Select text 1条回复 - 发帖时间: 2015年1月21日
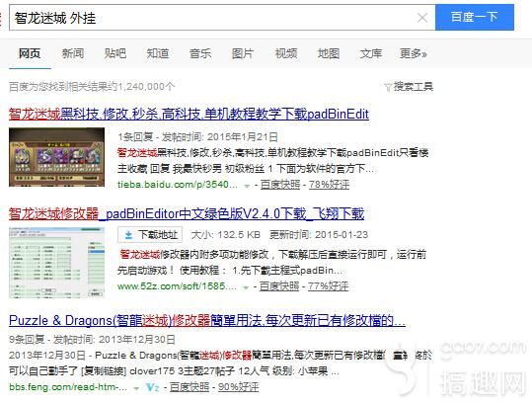Screen dimensions: 532x404 point(197,137)
